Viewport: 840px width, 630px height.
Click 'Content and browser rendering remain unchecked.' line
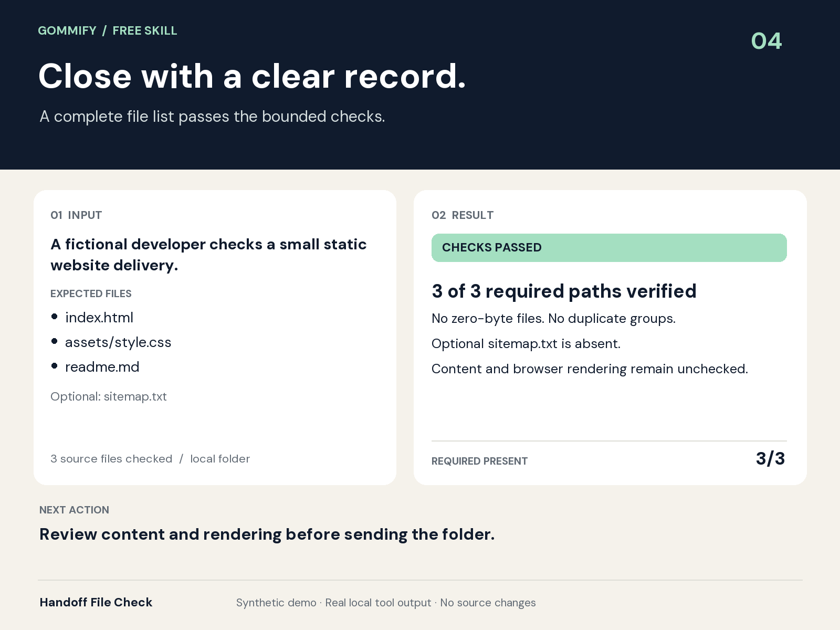(590, 369)
